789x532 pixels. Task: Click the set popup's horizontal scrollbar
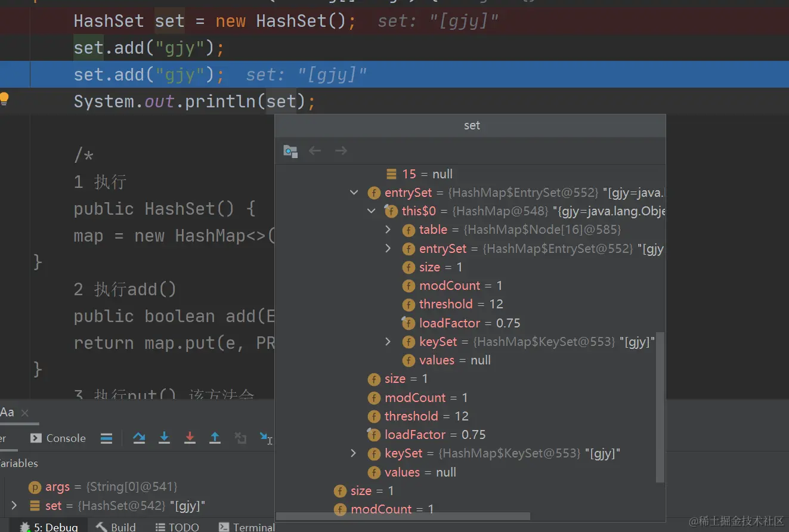(403, 516)
